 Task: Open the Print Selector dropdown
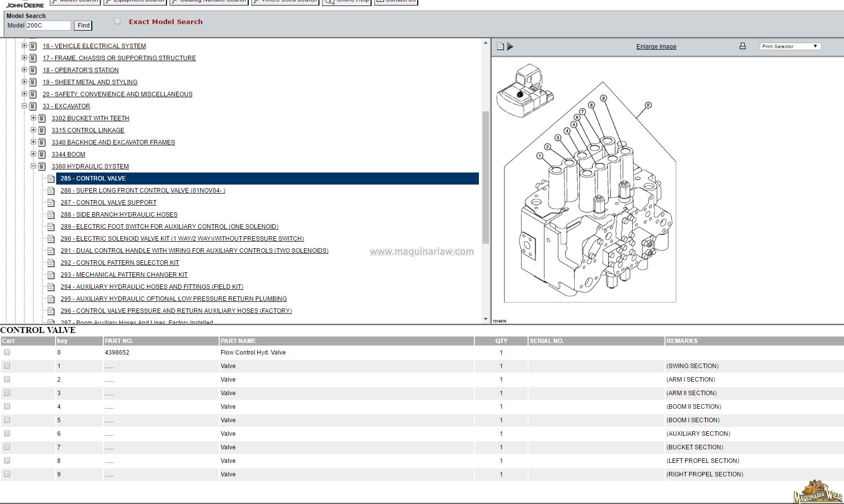click(x=790, y=47)
